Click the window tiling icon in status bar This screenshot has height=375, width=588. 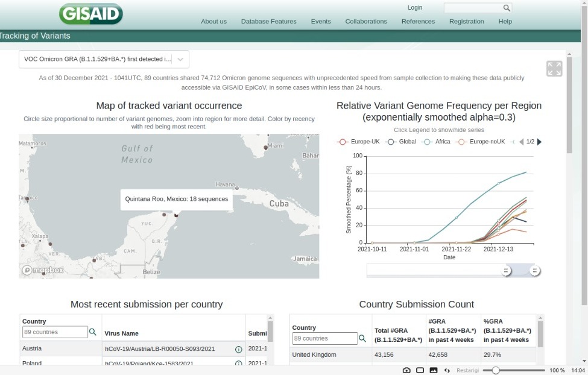[420, 370]
